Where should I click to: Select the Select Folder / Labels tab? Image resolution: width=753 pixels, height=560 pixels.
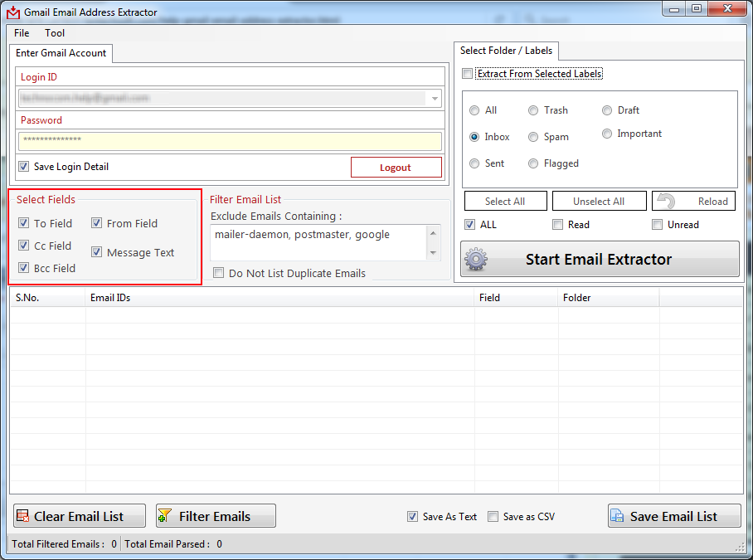(506, 51)
